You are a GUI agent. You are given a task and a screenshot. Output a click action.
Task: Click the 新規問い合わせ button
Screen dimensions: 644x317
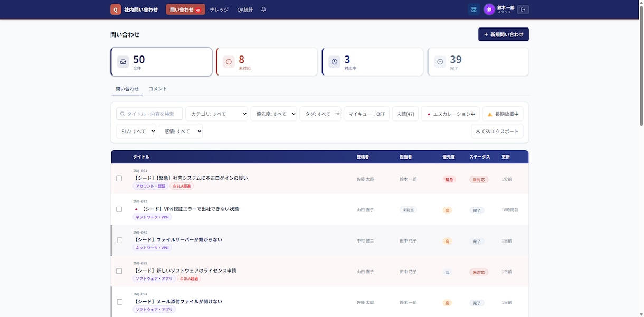[x=504, y=34]
